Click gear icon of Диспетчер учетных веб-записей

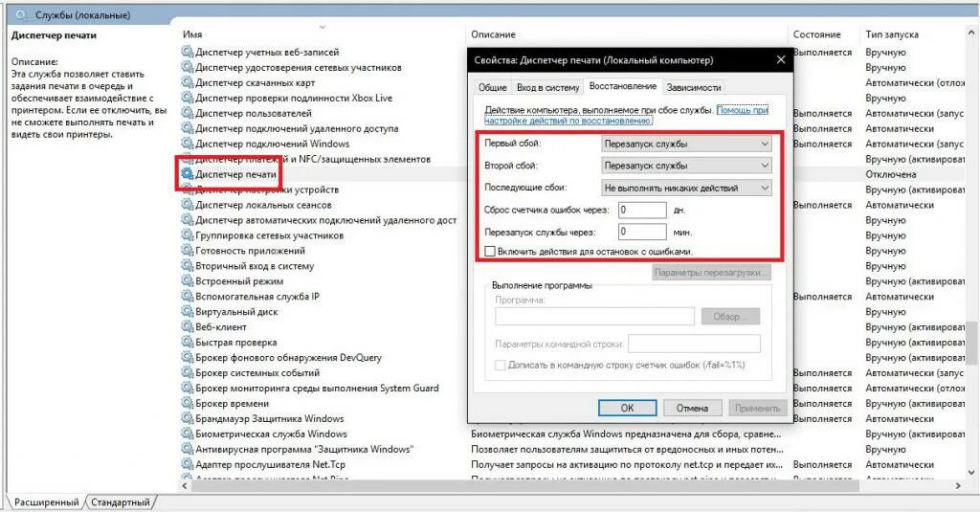[x=188, y=52]
